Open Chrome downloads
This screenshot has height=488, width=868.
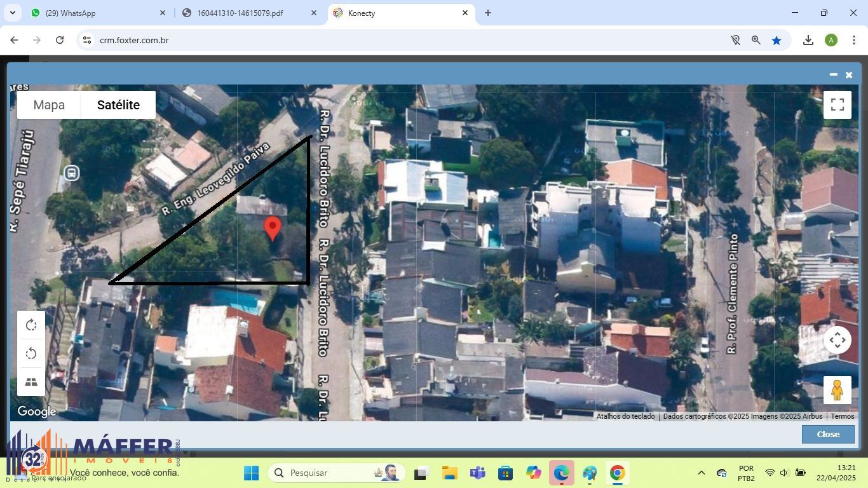click(x=808, y=40)
